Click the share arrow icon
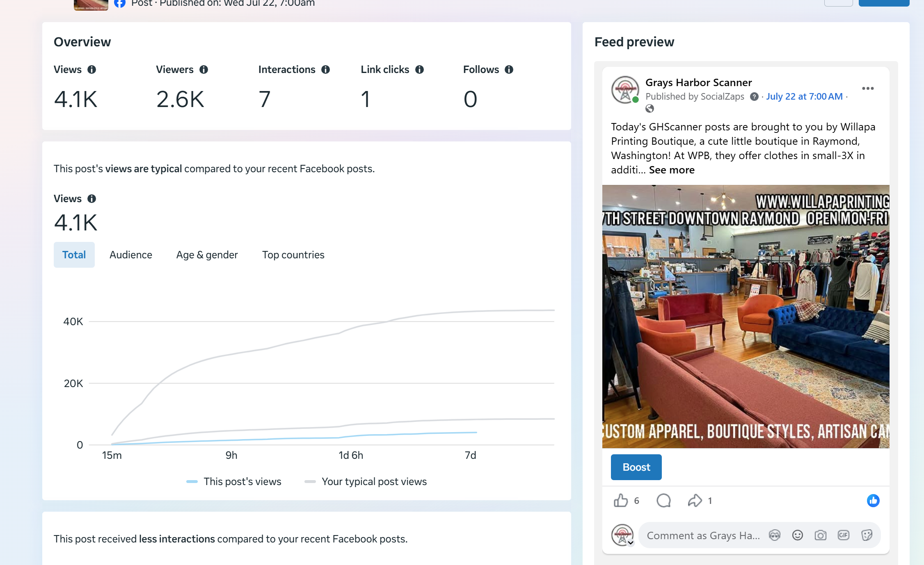Viewport: 924px width, 565px height. [x=695, y=501]
